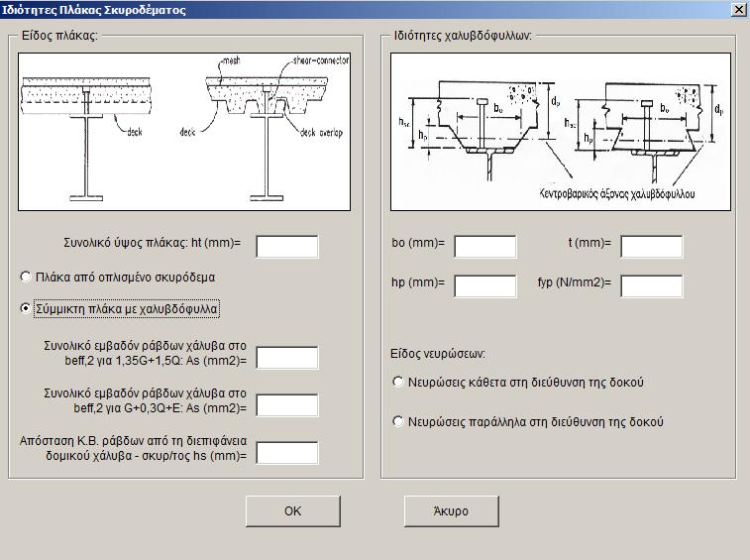Click the 'bo (mm)=' label
The height and width of the screenshot is (560, 750).
click(418, 243)
